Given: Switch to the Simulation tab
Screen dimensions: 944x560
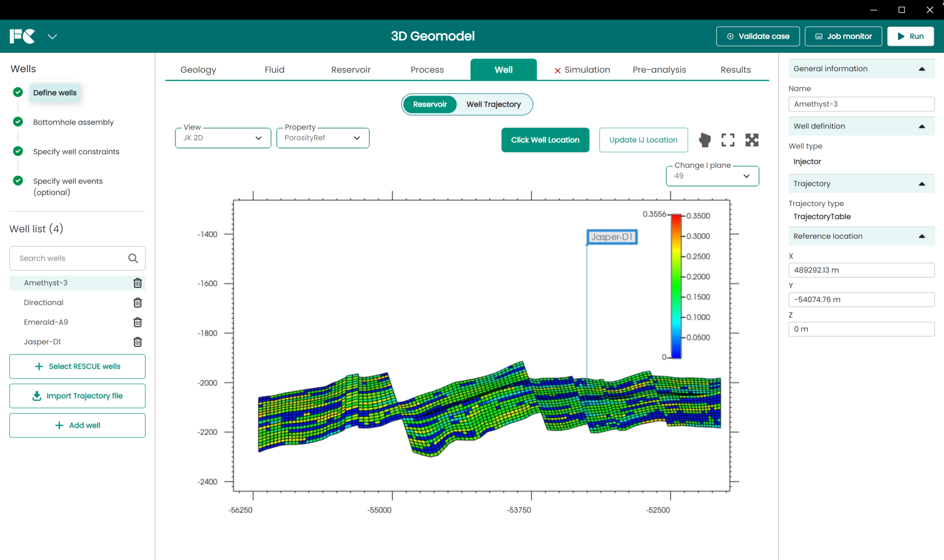Looking at the screenshot, I should coord(582,70).
